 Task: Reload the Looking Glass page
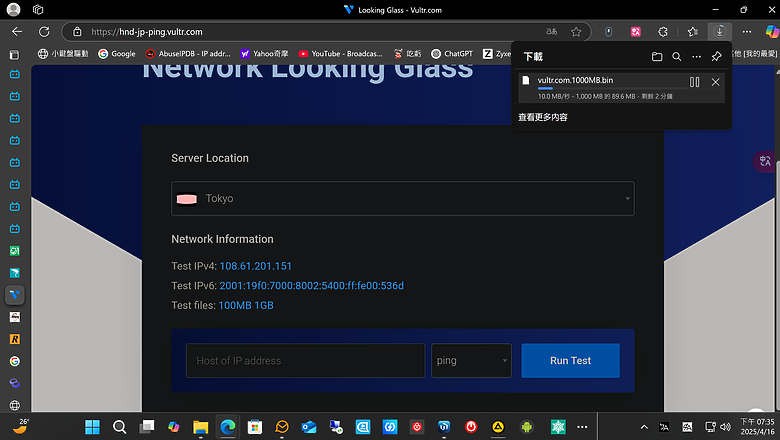tap(44, 32)
